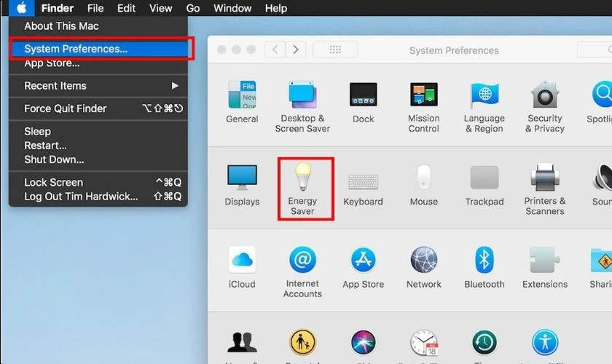Image resolution: width=612 pixels, height=364 pixels.
Task: Open the Time Machine icon
Action: 484,344
